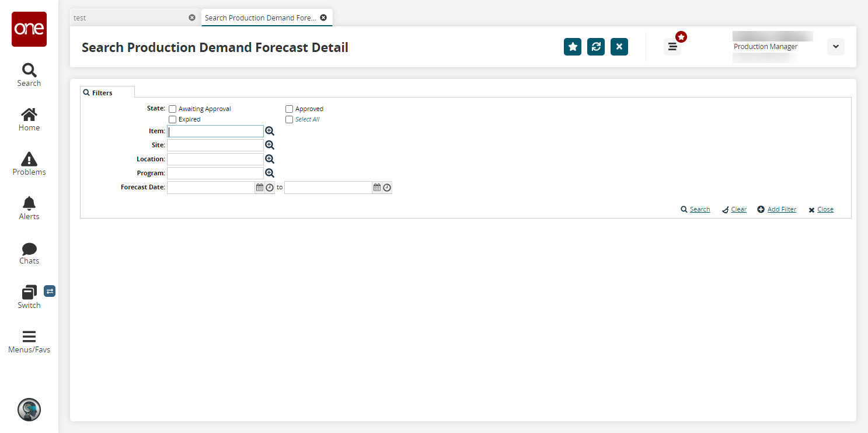
Task: Check the Awaiting Approval state
Action: point(173,109)
